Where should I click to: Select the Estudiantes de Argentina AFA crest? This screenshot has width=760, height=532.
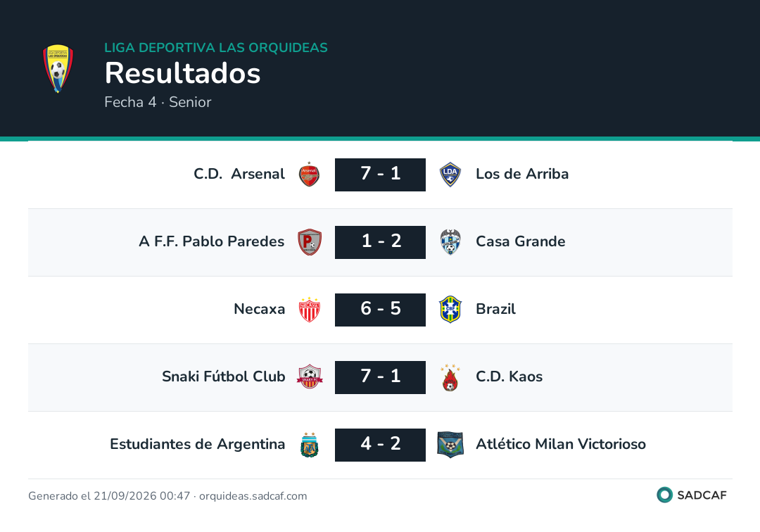[x=309, y=445]
